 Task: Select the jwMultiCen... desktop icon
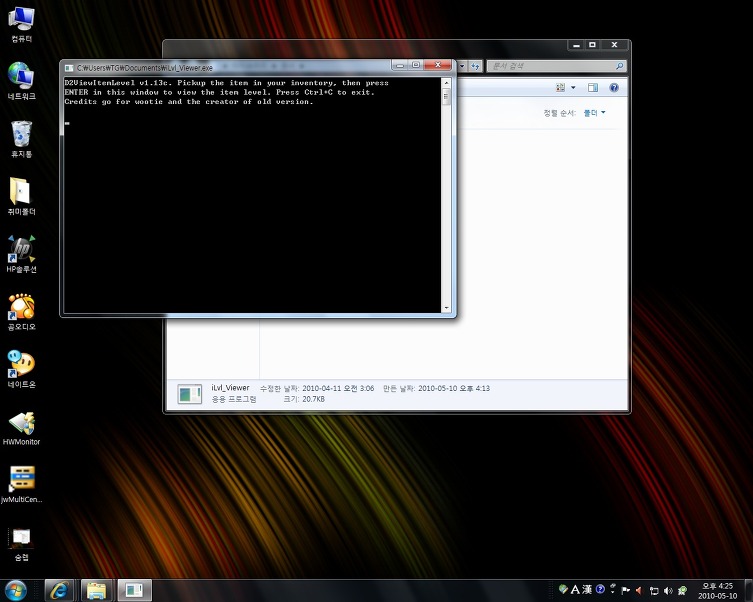click(21, 484)
